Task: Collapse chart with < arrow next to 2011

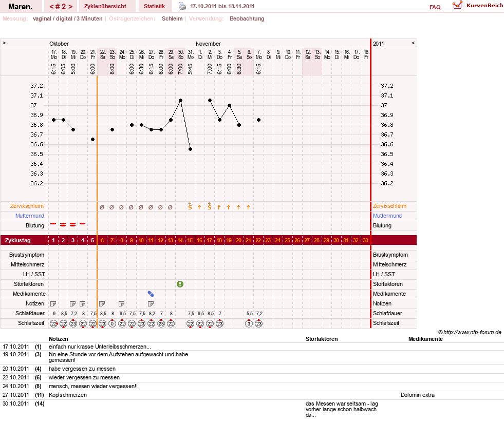Action: click(413, 43)
